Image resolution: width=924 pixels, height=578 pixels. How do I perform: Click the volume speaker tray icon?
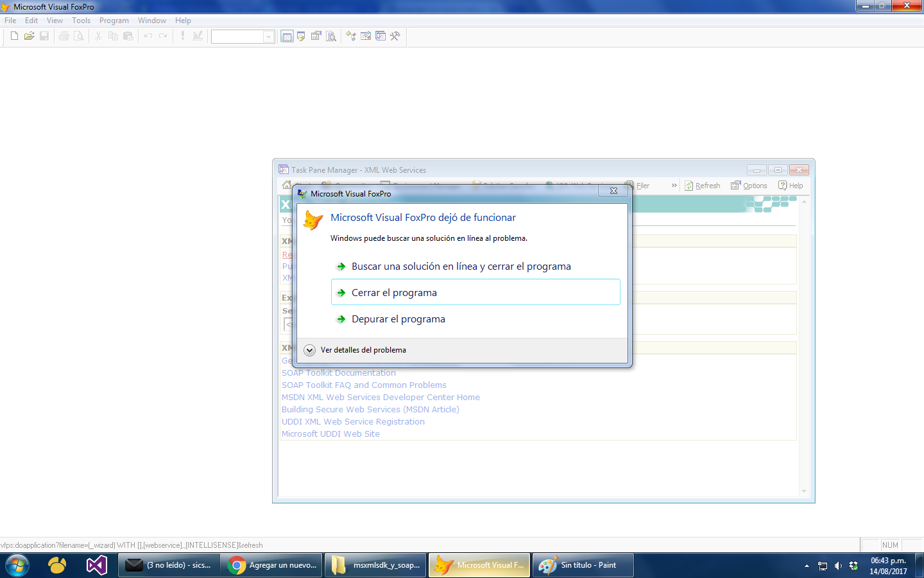838,566
